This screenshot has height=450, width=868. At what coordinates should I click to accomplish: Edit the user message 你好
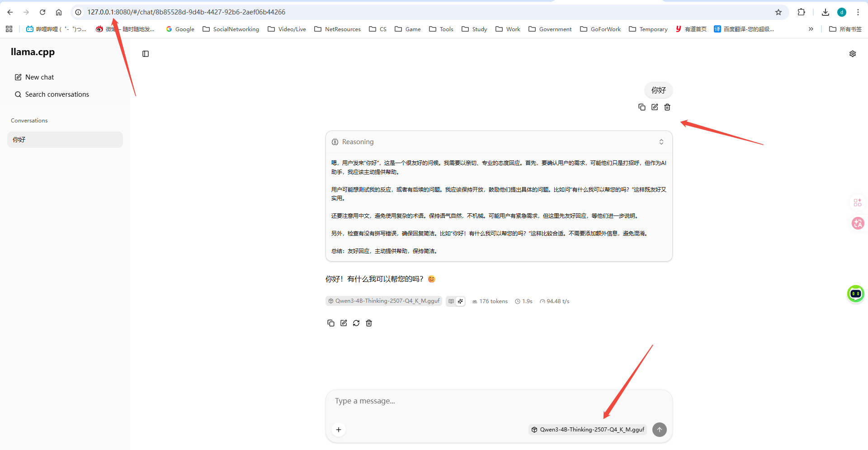(x=655, y=107)
